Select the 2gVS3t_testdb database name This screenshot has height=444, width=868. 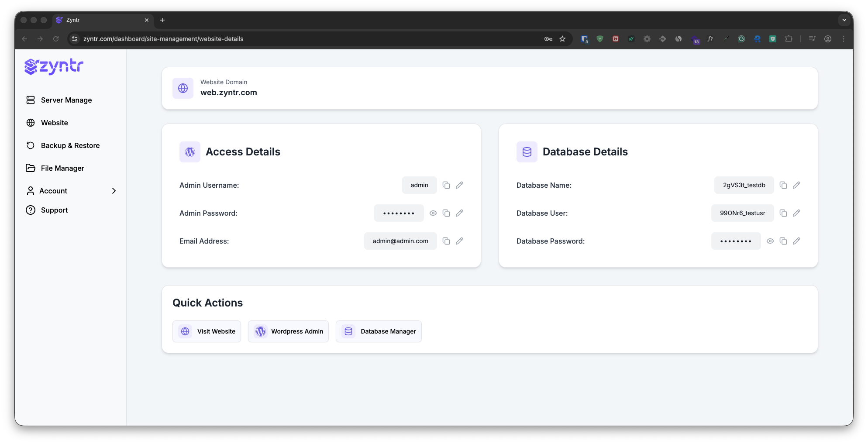point(744,185)
